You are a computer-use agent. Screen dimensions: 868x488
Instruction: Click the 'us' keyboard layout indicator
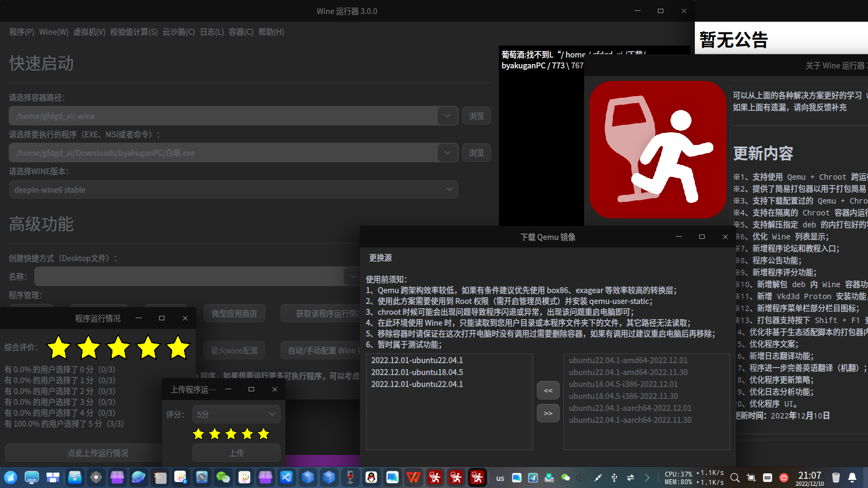[x=500, y=478]
